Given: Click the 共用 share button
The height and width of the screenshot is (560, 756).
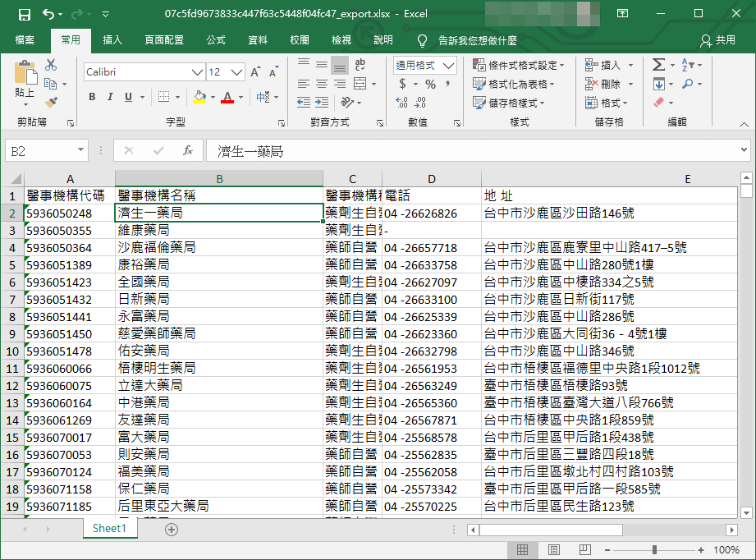Looking at the screenshot, I should [718, 39].
